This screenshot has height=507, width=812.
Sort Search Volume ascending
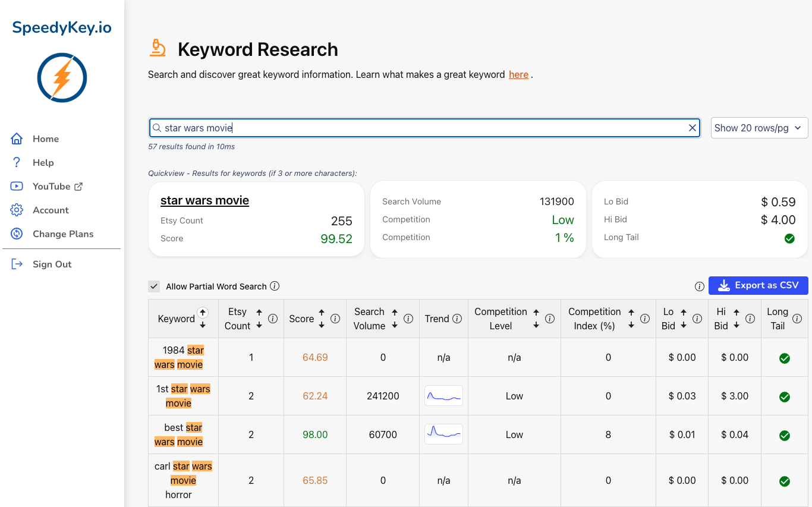[x=395, y=312]
